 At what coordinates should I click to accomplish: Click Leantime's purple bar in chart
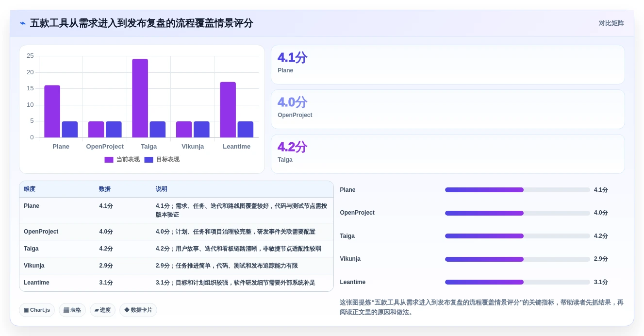[228, 110]
